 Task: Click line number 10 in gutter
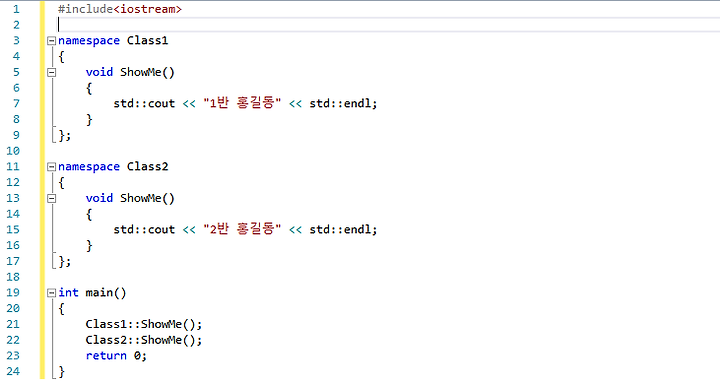[13, 151]
